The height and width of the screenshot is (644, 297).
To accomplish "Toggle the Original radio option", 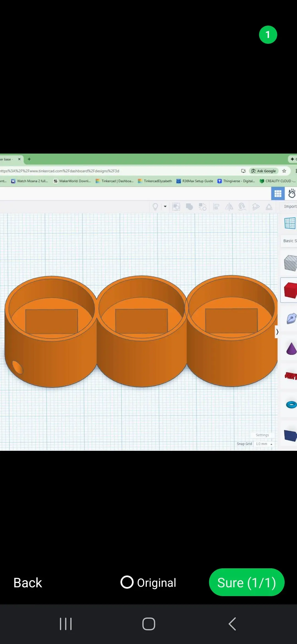I will click(148, 582).
